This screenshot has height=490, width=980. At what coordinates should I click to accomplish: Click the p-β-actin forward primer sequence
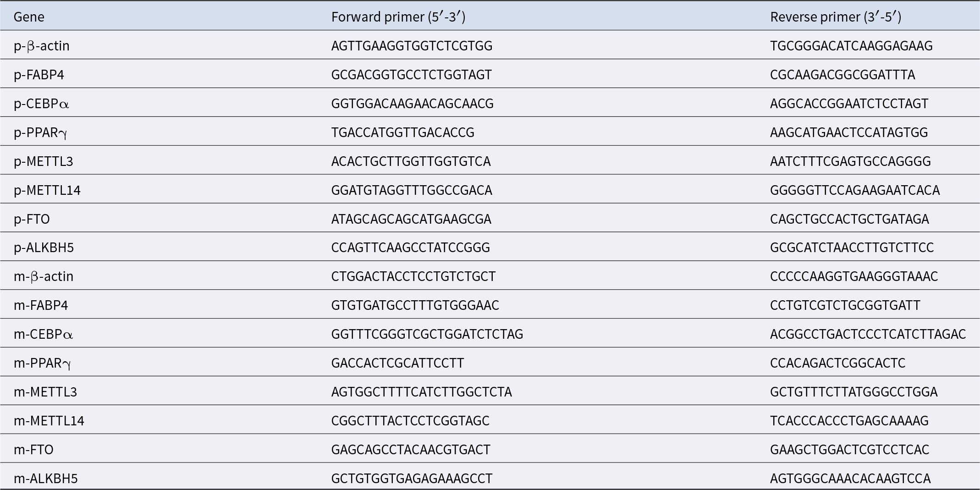tap(412, 46)
